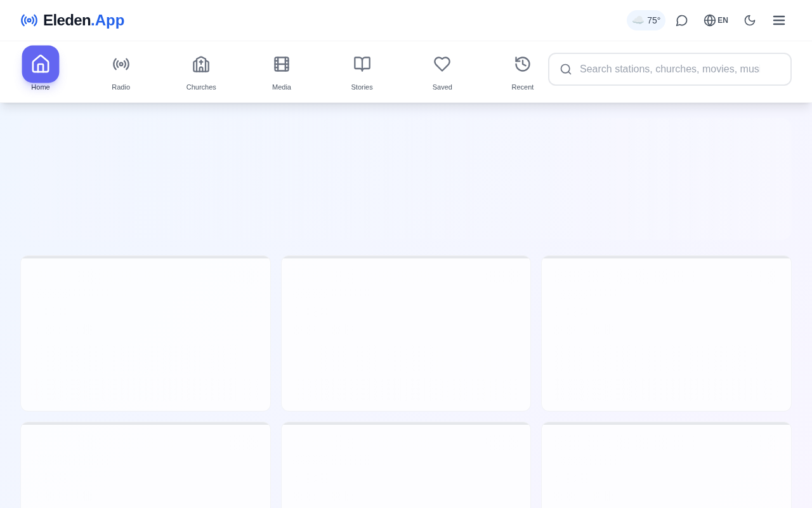Click the Eleden.App logo
Screen dimensions: 812x508
point(72,20)
